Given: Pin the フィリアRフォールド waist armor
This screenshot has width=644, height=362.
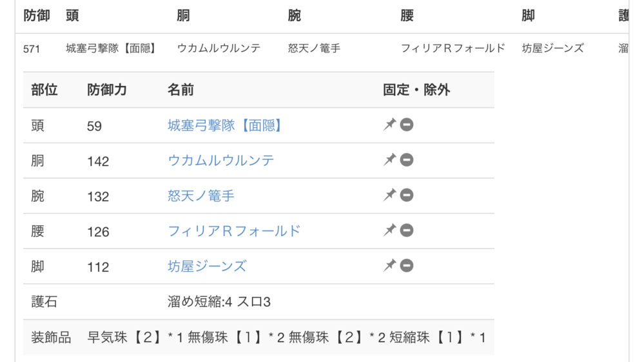Looking at the screenshot, I should tap(389, 230).
